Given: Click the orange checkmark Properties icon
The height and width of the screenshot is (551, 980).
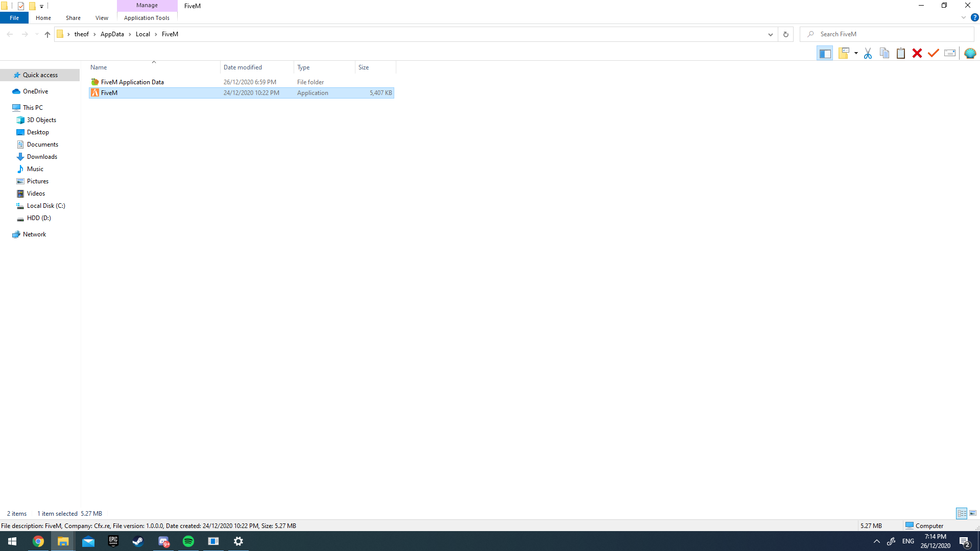Looking at the screenshot, I should (x=934, y=53).
